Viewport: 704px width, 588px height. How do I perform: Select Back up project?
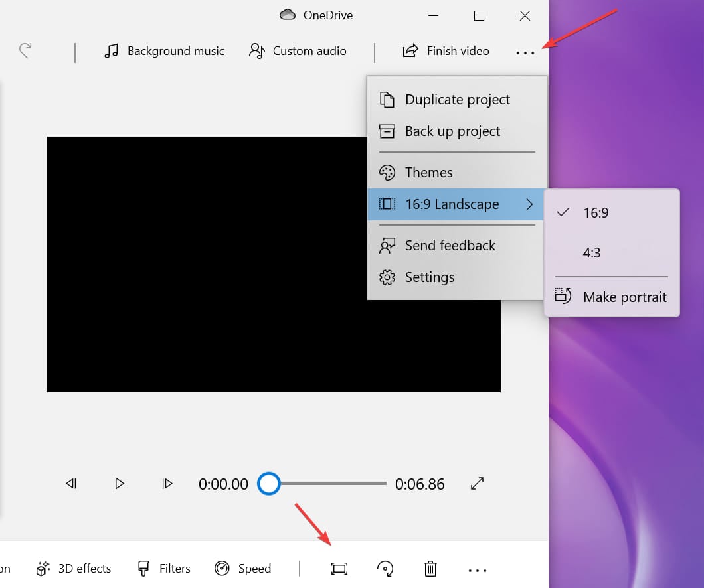[x=457, y=131]
